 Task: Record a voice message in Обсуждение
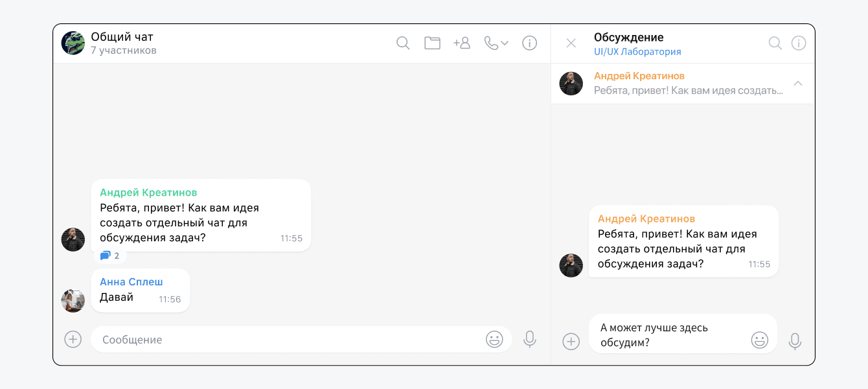click(795, 342)
